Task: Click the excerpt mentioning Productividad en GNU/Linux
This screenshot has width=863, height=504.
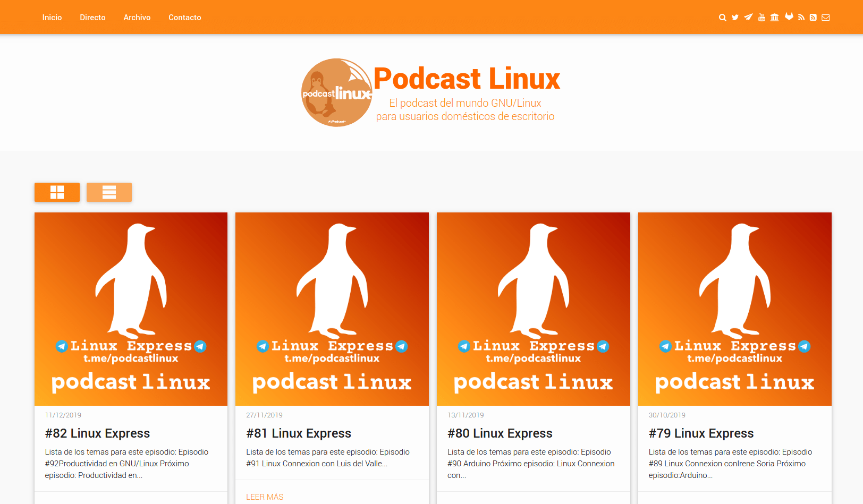Action: pyautogui.click(x=127, y=464)
